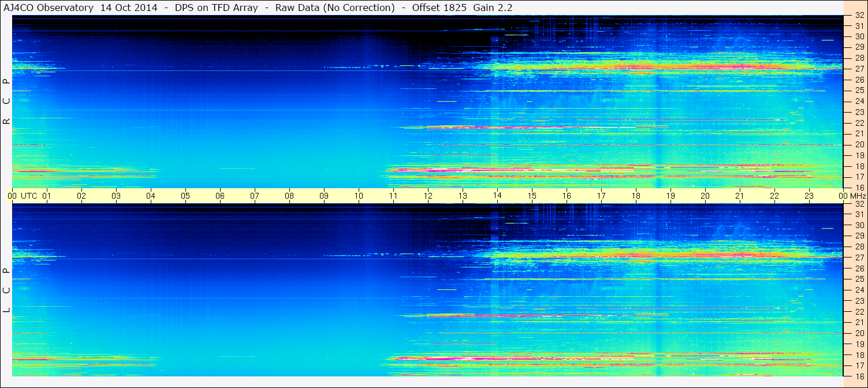Screen dimensions: 868x388
Task: Click the 23 hour marker on the time axis
Action: coord(809,196)
